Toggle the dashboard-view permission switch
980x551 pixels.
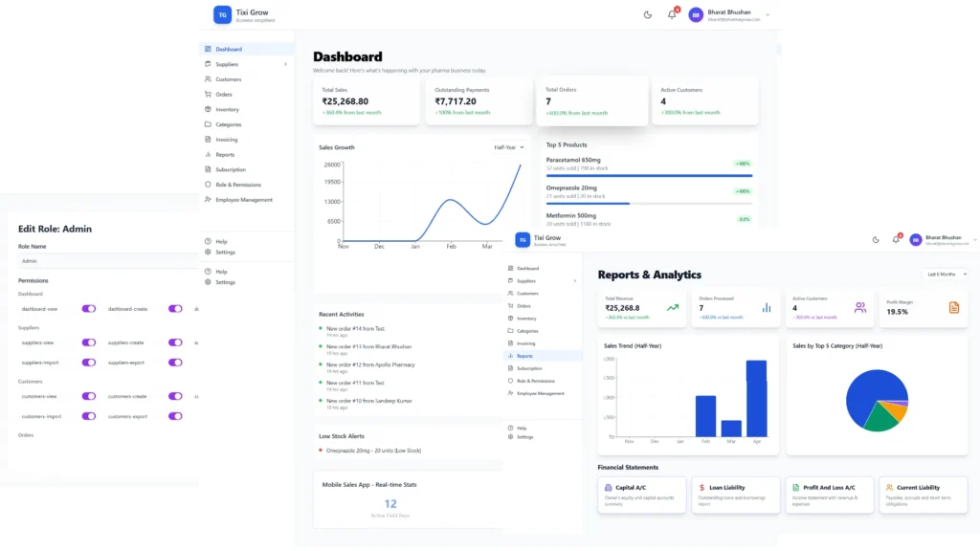click(89, 309)
